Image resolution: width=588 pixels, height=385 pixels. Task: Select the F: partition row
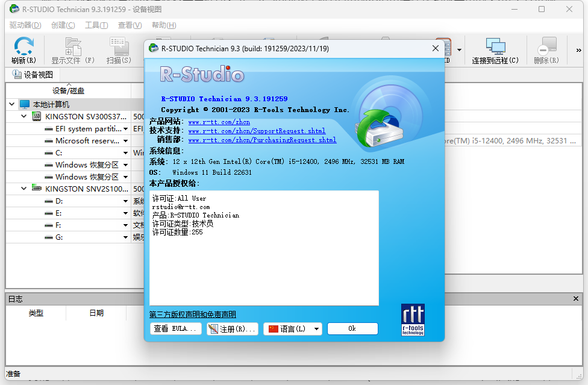68,225
